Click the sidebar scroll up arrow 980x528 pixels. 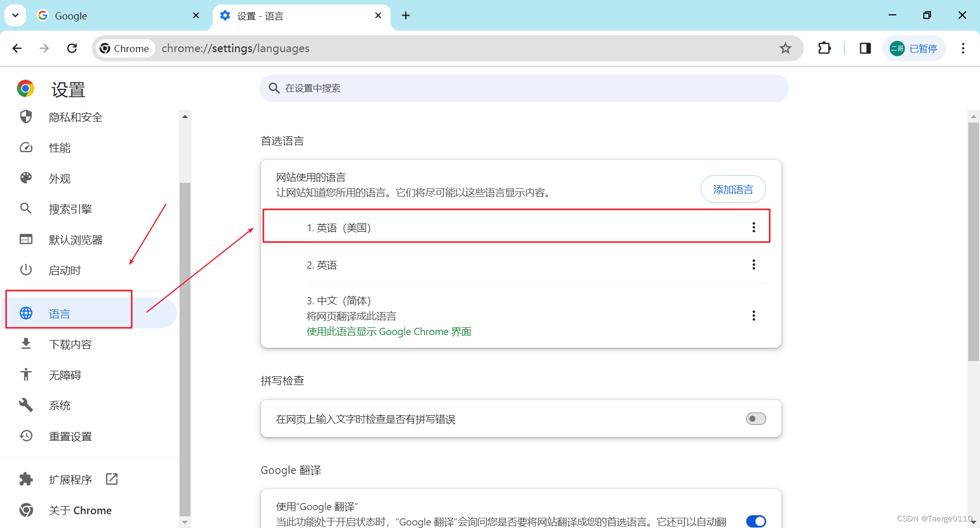(x=185, y=117)
